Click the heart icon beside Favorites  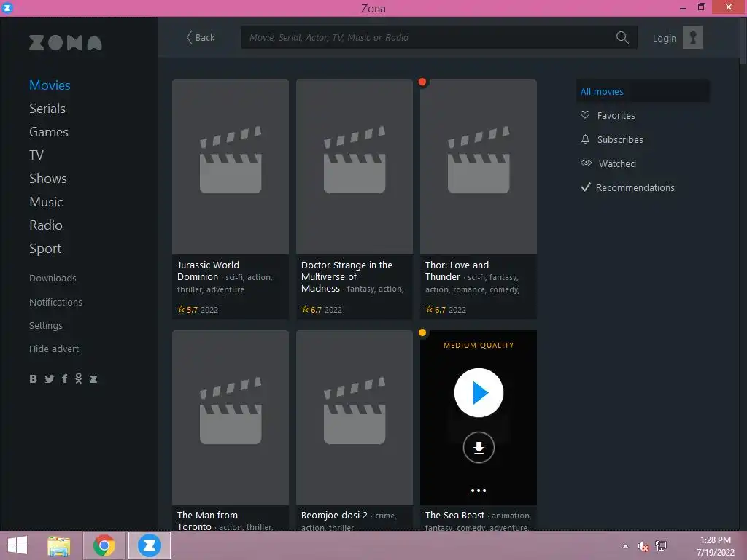point(585,114)
